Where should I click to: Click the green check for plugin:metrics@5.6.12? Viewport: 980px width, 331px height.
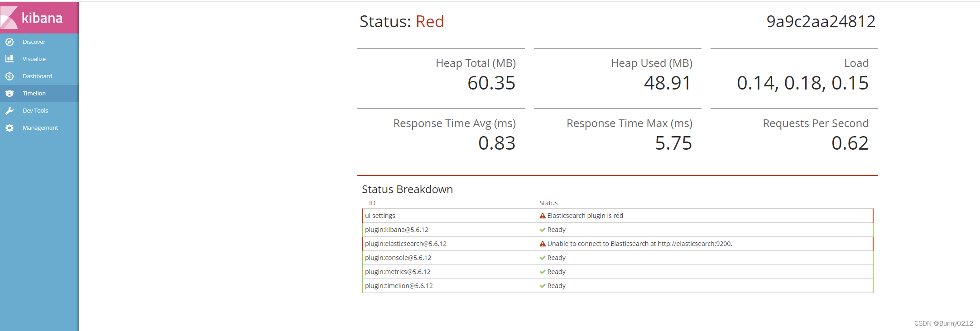coord(543,272)
